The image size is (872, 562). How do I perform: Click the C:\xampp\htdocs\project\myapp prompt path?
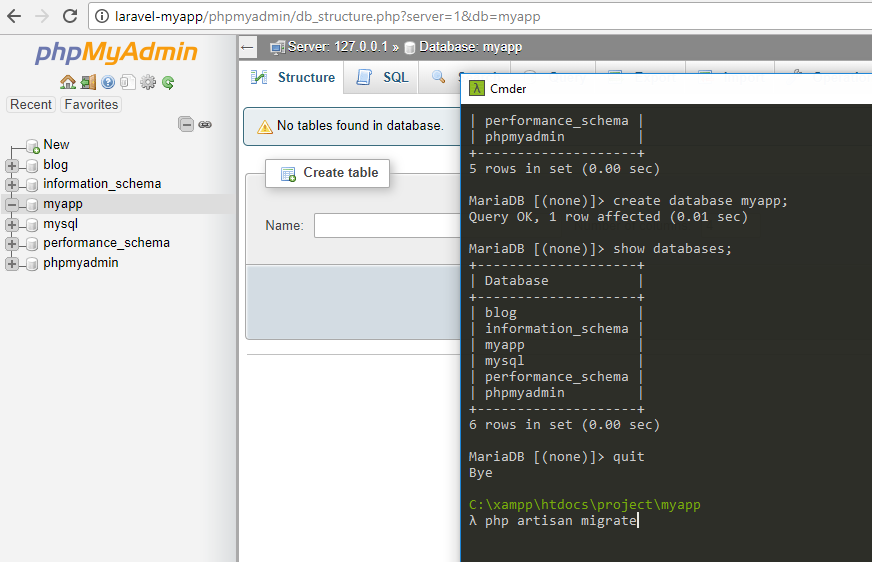(584, 505)
